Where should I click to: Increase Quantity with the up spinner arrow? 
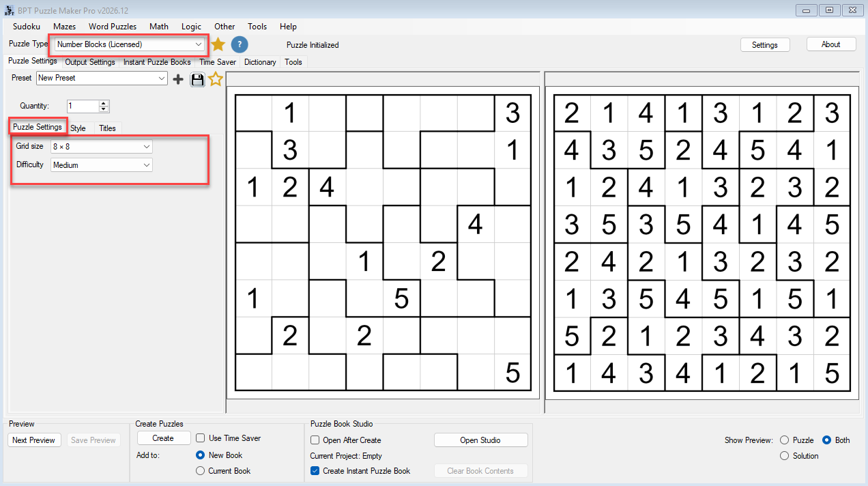tap(104, 103)
